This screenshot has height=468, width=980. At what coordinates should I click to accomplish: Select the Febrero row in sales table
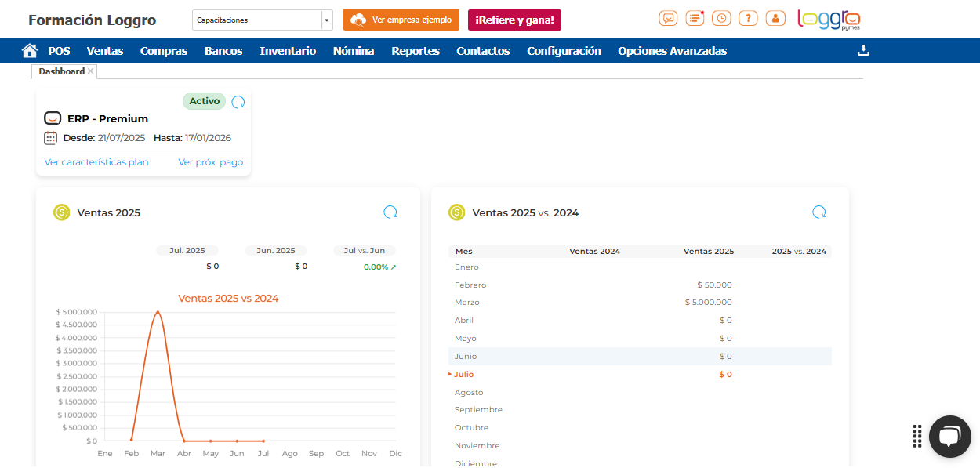(640, 285)
